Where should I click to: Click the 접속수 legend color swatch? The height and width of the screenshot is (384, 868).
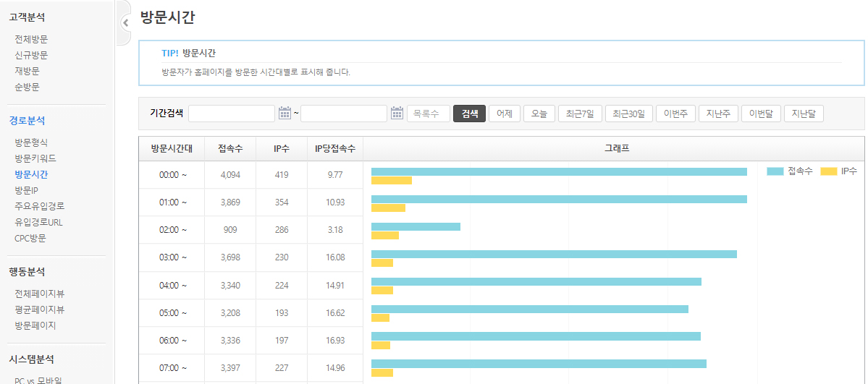(x=775, y=171)
